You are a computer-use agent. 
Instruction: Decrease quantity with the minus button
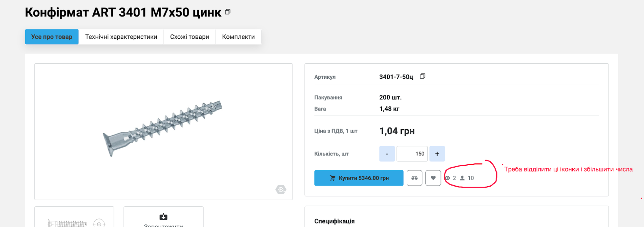[387, 154]
